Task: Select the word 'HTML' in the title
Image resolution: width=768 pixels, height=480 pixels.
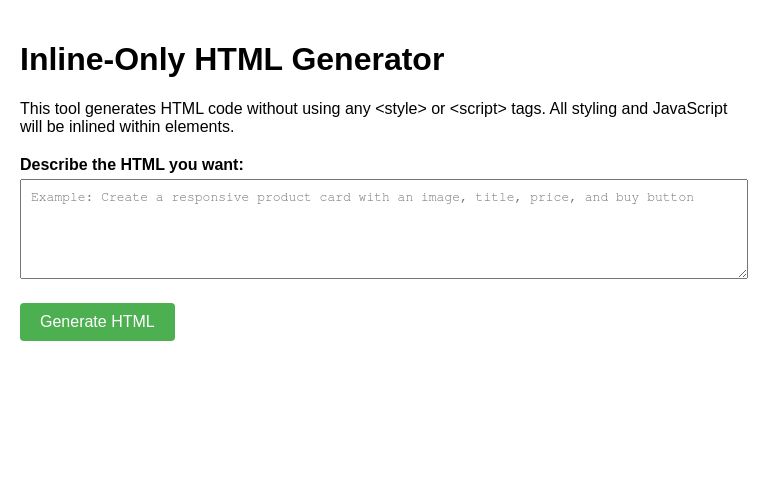Action: coord(238,59)
